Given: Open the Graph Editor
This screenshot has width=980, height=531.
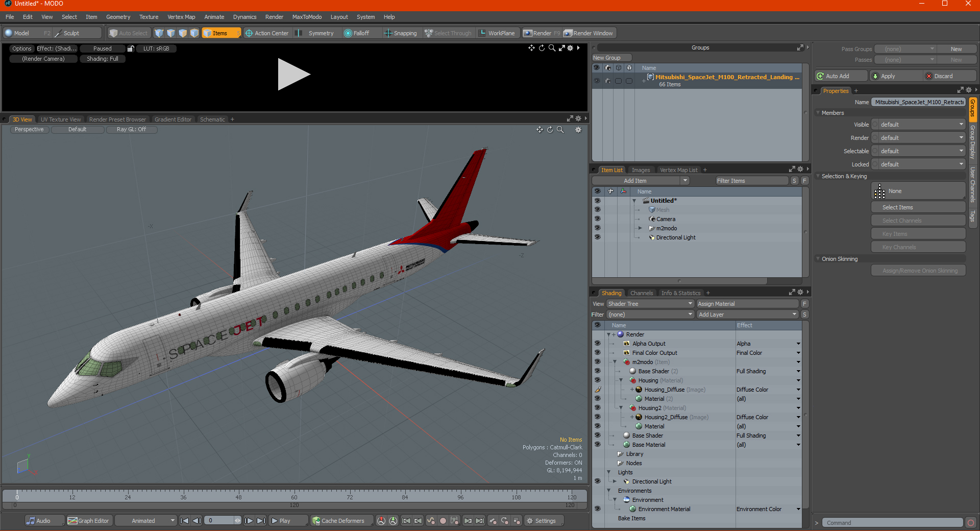Looking at the screenshot, I should [89, 521].
